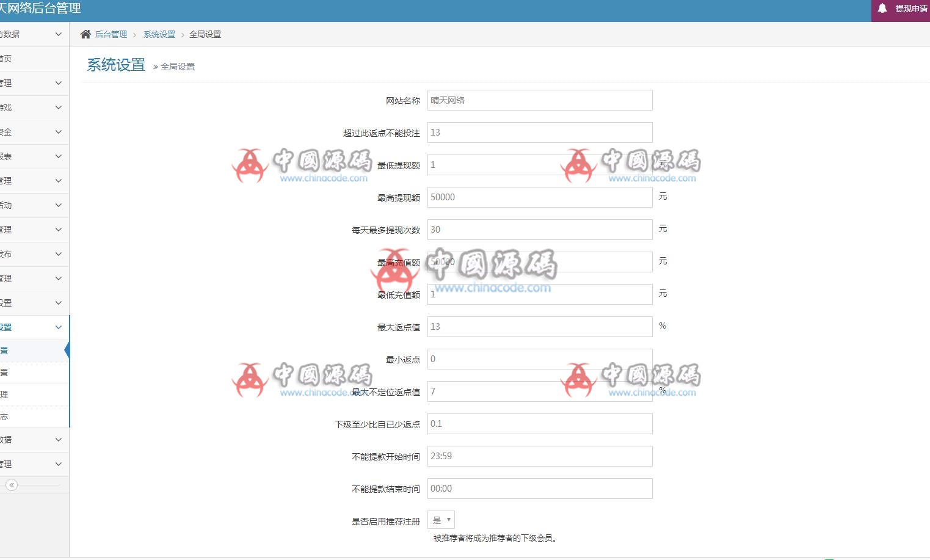Screen dimensions: 930x560
Task: Edit the 下级至少比自已少返点 field
Action: pyautogui.click(x=540, y=424)
